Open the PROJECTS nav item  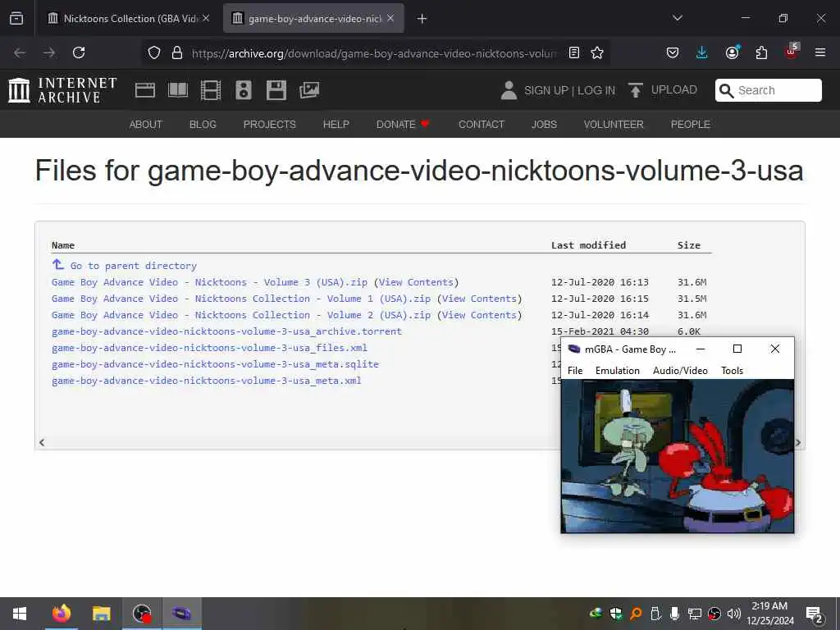(x=269, y=125)
